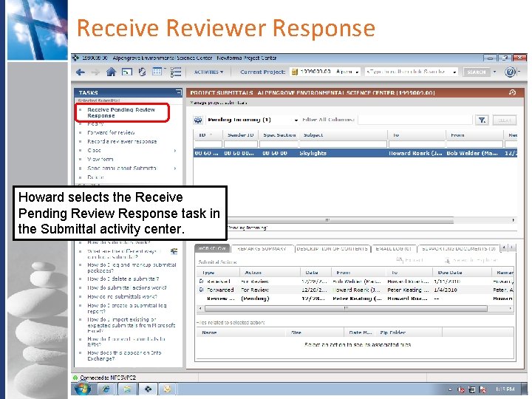The image size is (532, 399).
Task: Click the filter funnel icon
Action: point(482,120)
